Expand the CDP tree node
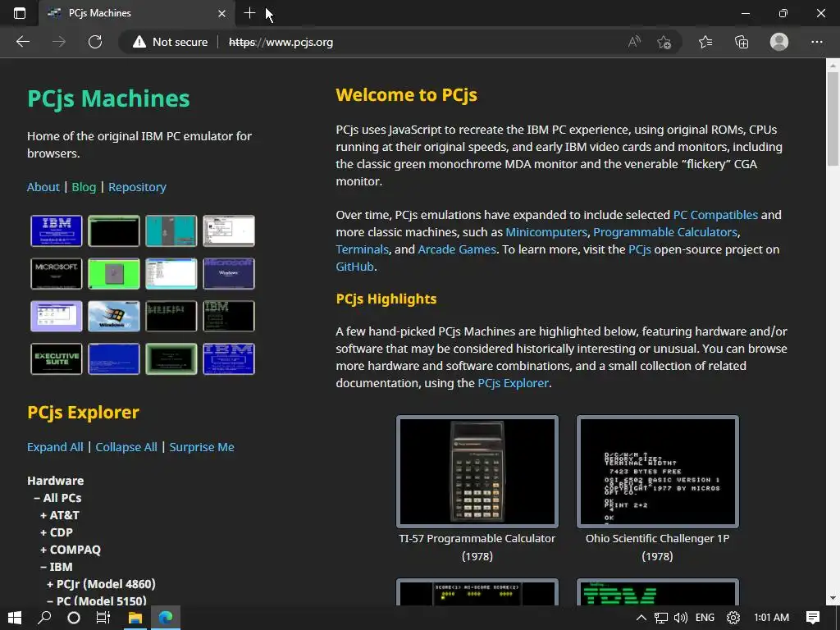Image resolution: width=840 pixels, height=630 pixels. coord(57,532)
